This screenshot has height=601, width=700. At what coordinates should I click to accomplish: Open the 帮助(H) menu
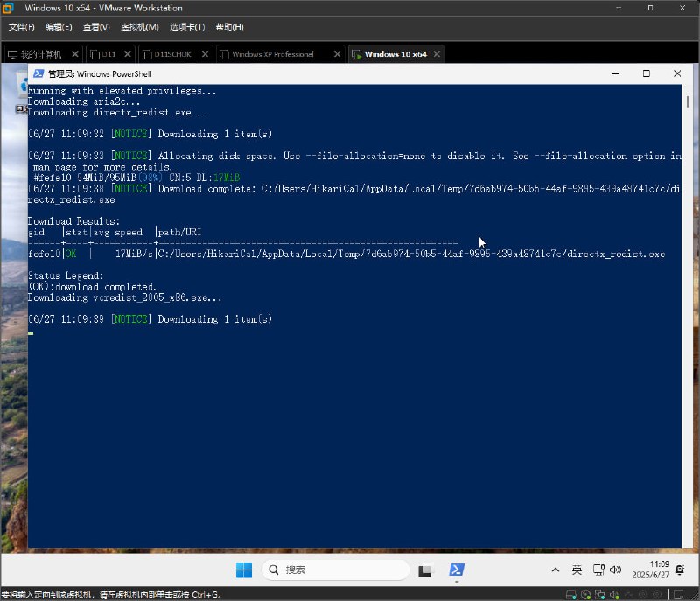pyautogui.click(x=229, y=27)
